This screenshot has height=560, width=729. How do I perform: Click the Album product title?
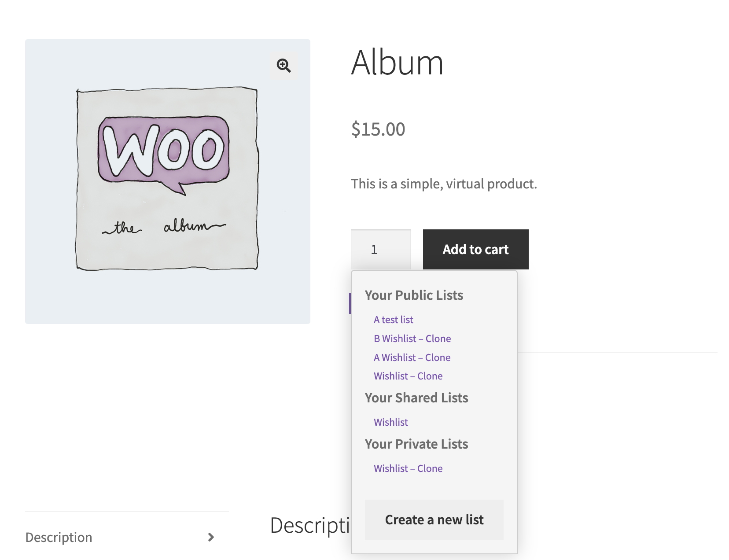(397, 63)
